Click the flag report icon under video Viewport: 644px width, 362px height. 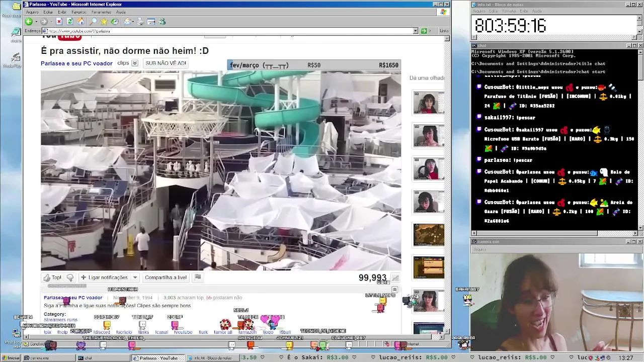click(x=198, y=277)
